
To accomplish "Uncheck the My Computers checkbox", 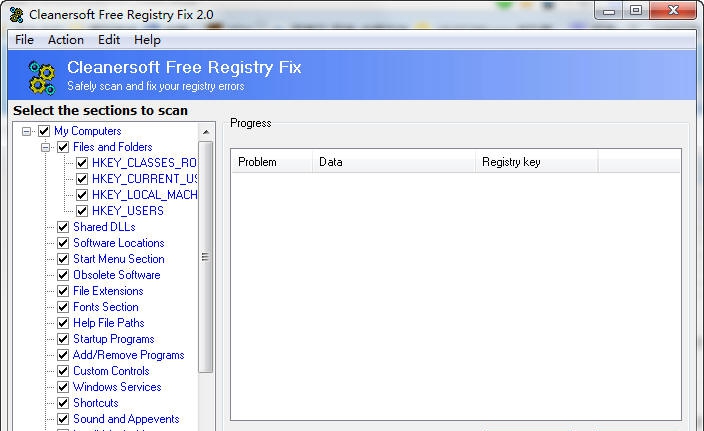I will [x=44, y=131].
